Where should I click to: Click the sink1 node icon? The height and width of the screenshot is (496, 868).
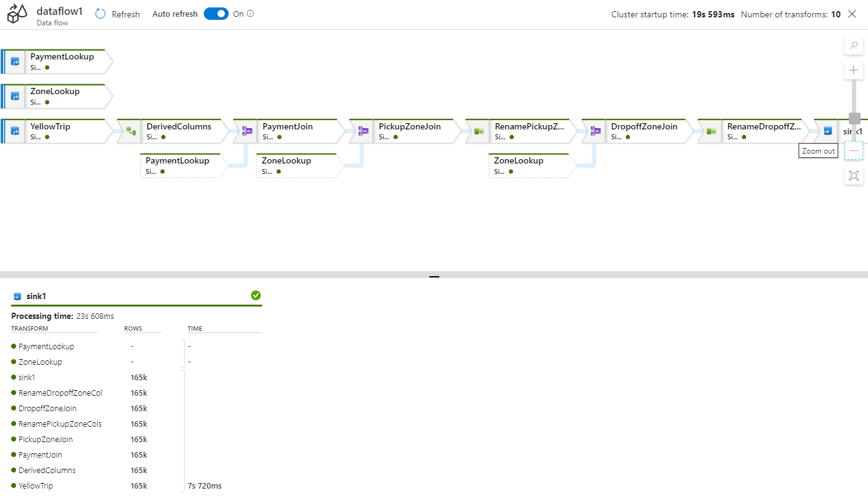tap(828, 131)
